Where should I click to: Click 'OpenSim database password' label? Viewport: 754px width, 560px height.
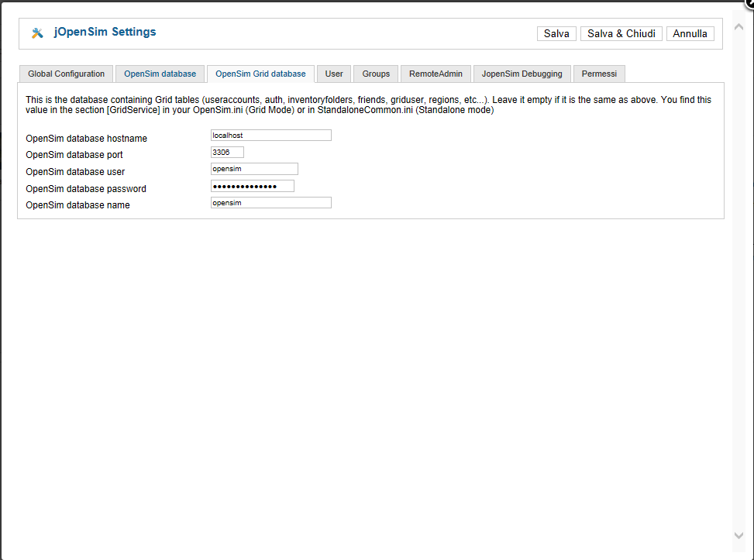point(86,189)
